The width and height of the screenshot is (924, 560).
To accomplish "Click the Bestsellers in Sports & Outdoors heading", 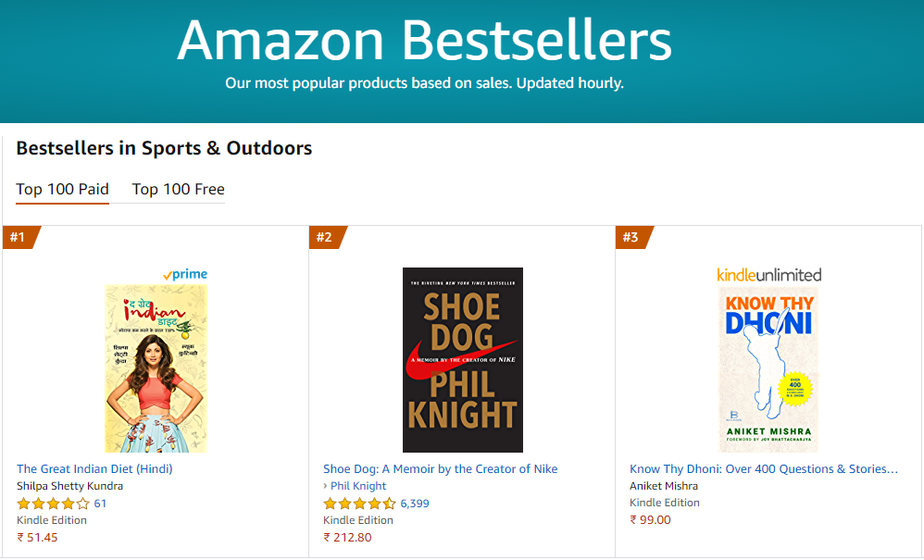I will [x=164, y=148].
